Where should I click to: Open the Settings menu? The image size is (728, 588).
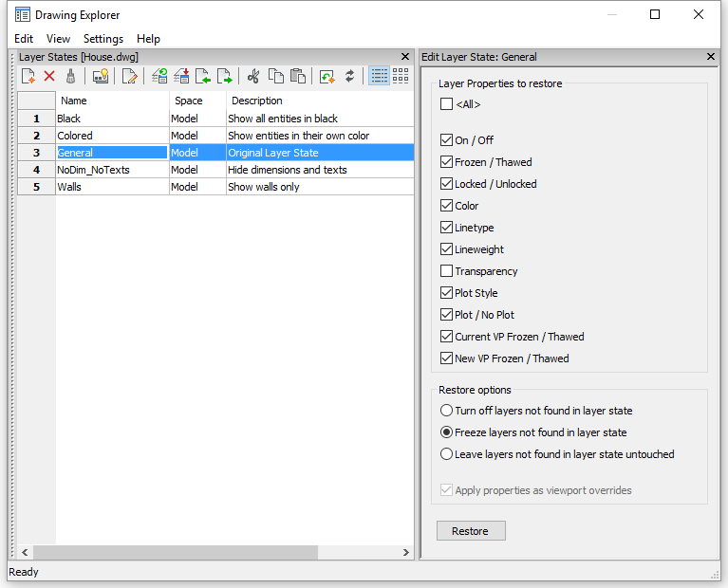point(103,39)
